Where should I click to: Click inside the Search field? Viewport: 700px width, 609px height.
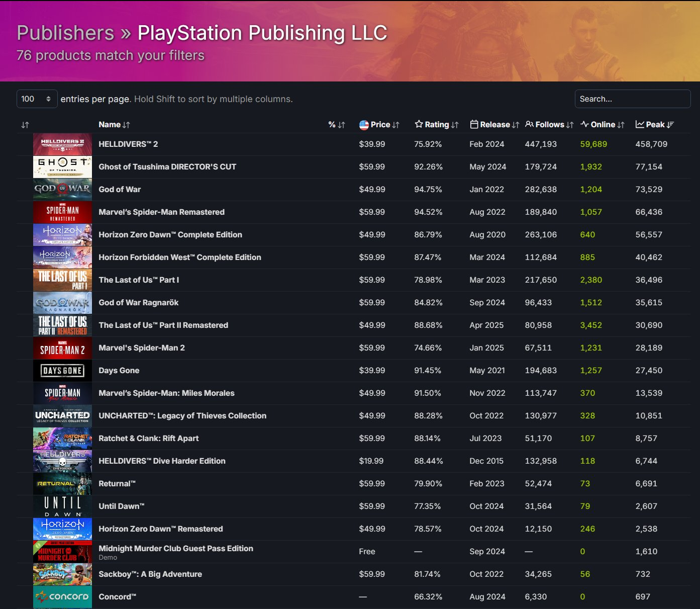[x=632, y=99]
